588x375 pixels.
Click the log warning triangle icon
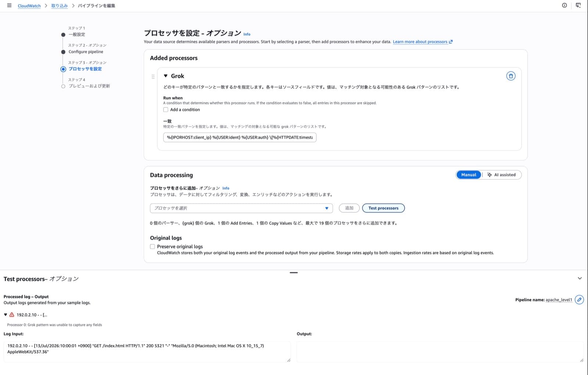pos(12,315)
